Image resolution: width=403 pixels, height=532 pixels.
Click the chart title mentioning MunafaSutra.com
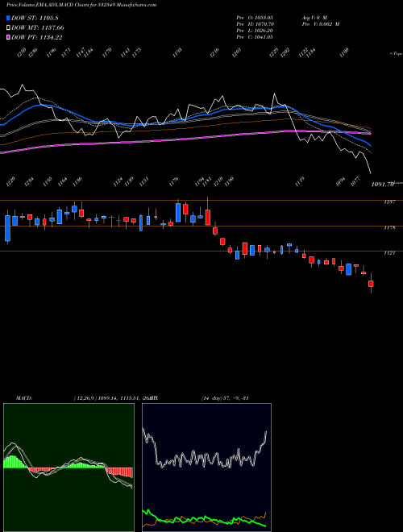pyautogui.click(x=81, y=5)
